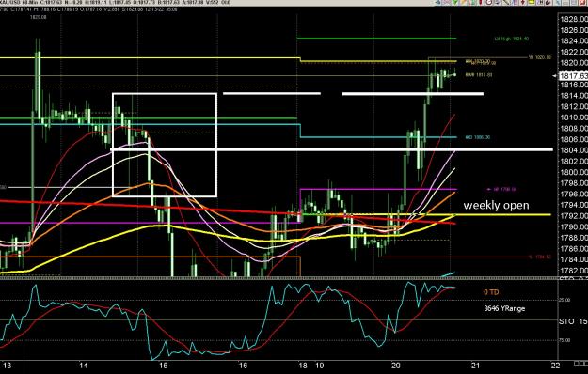The height and width of the screenshot is (374, 588).
Task: Click date label 18 on time axis
Action: pos(303,366)
